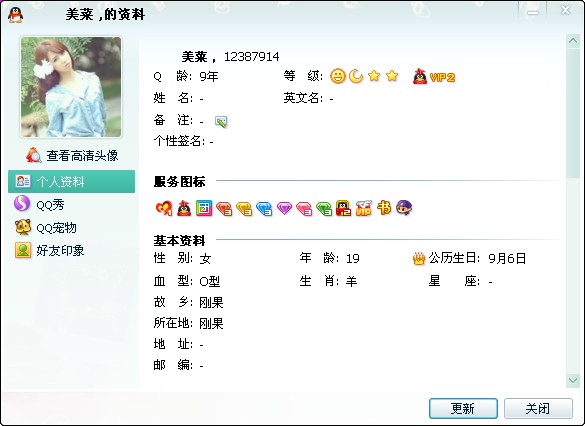Click the scrollbar down arrow

point(573,380)
